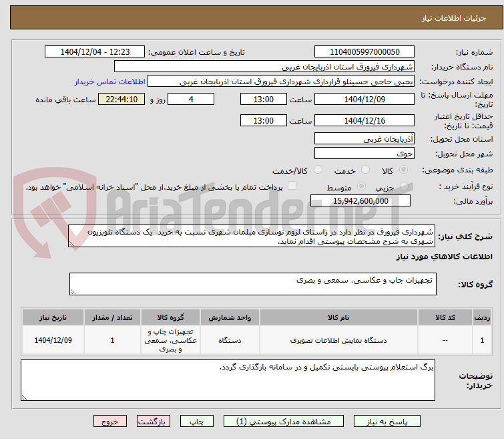Click the بازگشت back button
The height and width of the screenshot is (439, 504).
tap(154, 422)
